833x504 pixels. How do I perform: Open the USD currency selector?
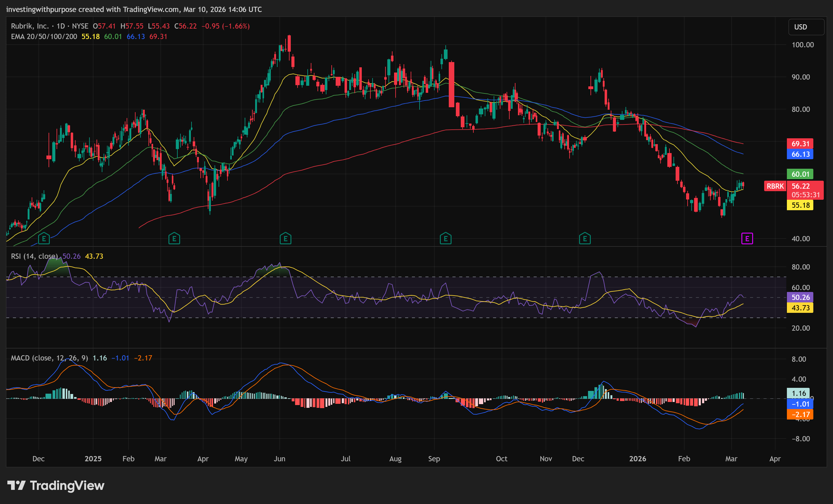[x=806, y=27]
